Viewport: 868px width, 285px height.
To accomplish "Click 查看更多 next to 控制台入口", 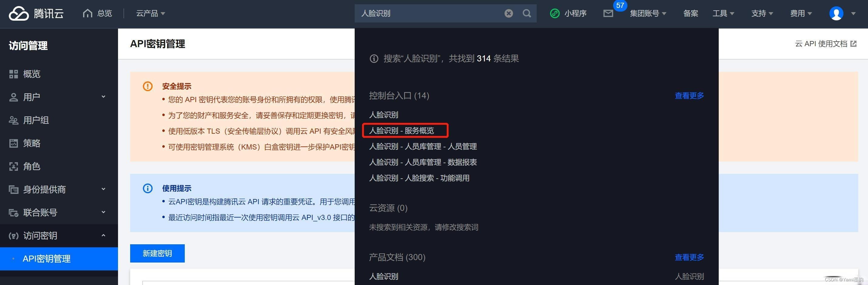I will click(x=689, y=96).
